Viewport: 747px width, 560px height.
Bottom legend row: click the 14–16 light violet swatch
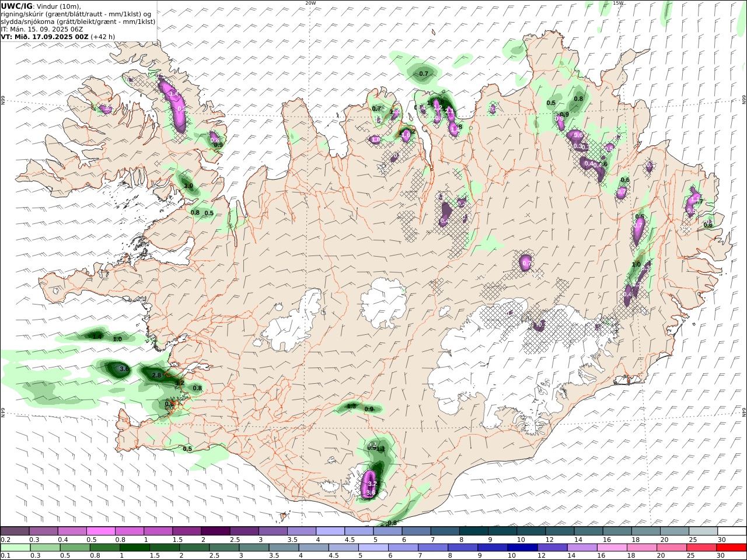tap(583, 548)
